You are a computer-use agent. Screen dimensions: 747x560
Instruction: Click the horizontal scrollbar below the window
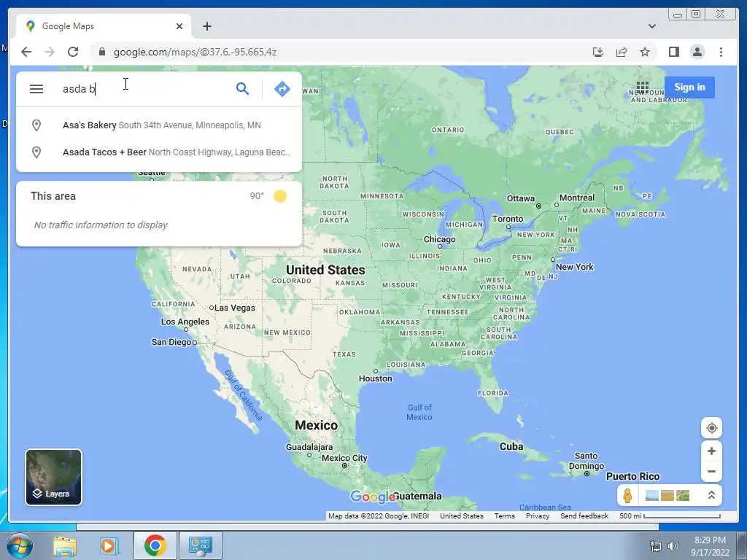tap(367, 526)
